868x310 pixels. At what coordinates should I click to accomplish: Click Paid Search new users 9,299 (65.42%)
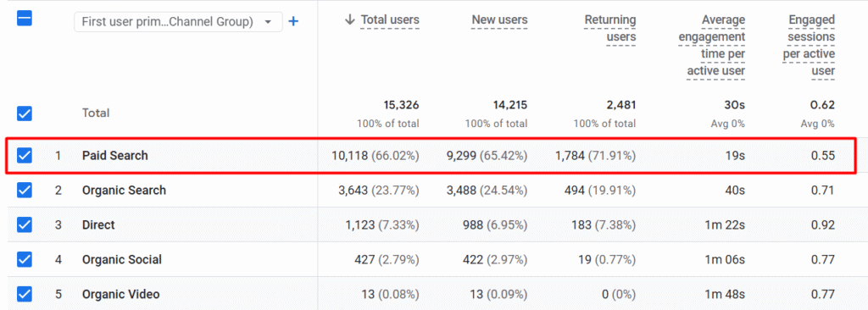(487, 156)
